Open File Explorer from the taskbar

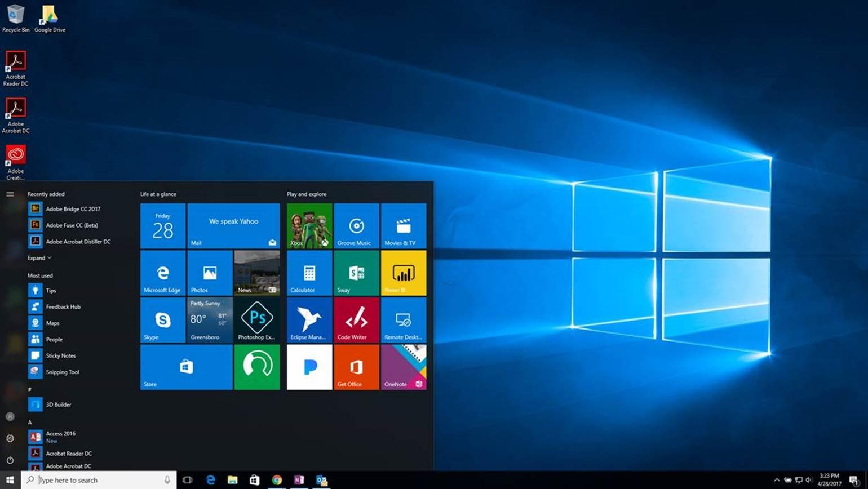[x=232, y=480]
